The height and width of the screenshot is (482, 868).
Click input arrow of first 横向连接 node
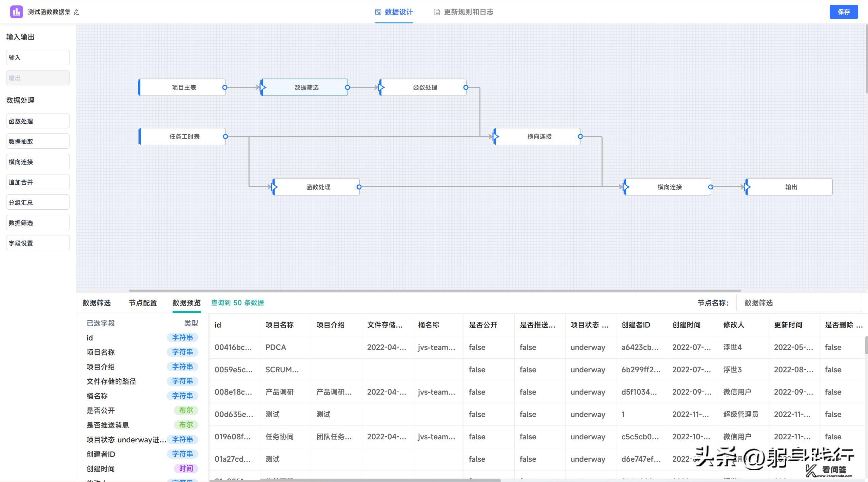(x=496, y=137)
